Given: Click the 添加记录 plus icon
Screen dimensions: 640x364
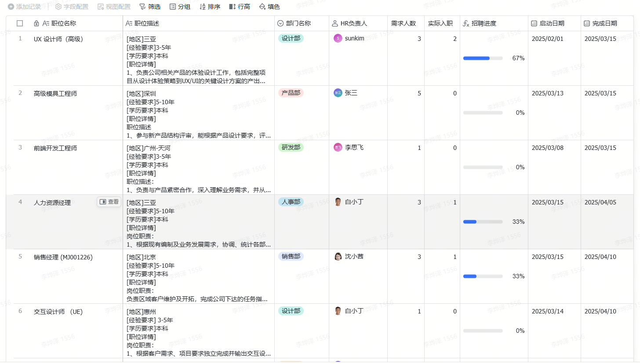Looking at the screenshot, I should coord(11,7).
